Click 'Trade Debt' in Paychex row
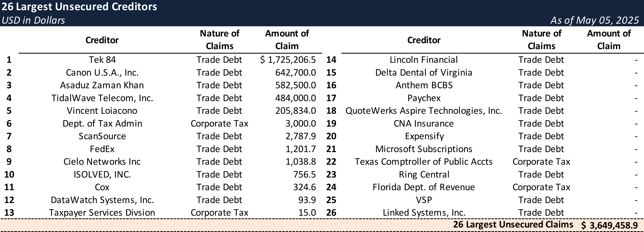This screenshot has height=232, width=644. 541,98
